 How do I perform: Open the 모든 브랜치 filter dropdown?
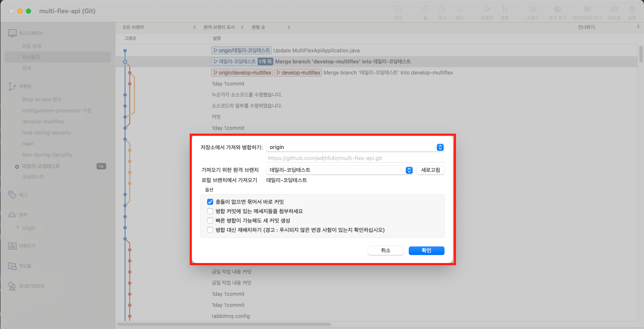pyautogui.click(x=159, y=27)
